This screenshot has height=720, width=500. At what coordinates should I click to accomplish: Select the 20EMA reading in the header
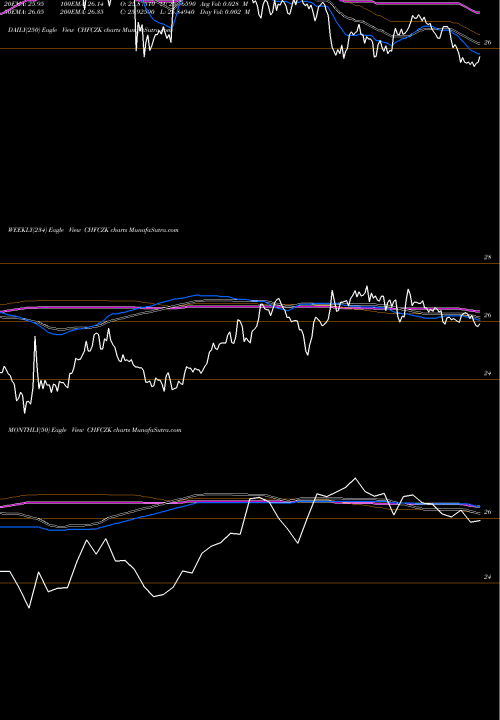pos(24,3)
